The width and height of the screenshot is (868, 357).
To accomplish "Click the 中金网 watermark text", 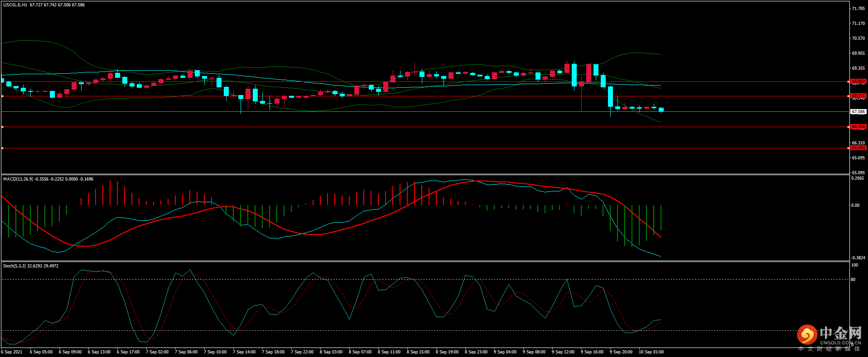I will pos(840,333).
